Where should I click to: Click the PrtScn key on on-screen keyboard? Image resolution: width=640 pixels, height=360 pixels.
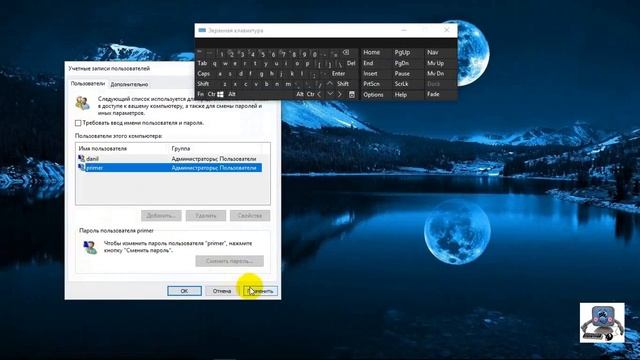371,84
